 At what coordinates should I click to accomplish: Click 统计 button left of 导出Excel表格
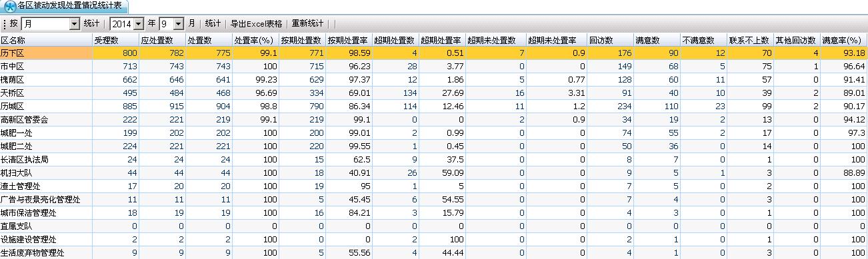click(x=213, y=23)
